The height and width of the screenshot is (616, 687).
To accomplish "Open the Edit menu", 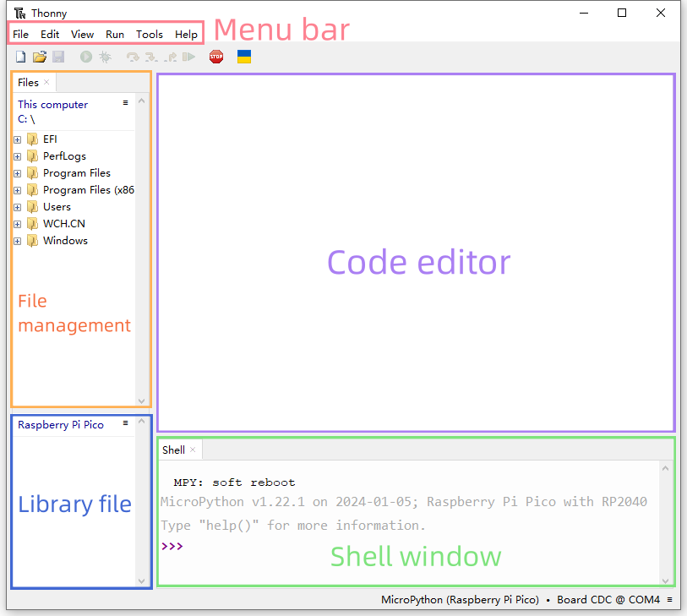I will point(50,34).
